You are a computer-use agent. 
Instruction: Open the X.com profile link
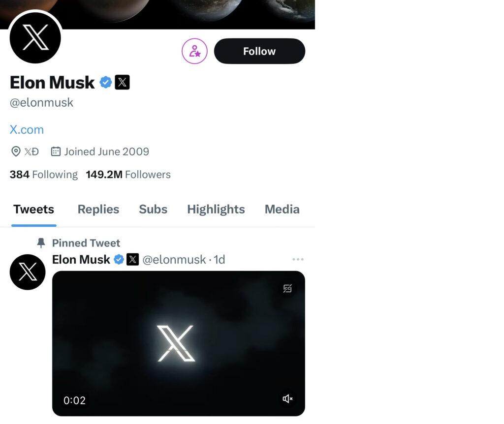click(x=27, y=129)
